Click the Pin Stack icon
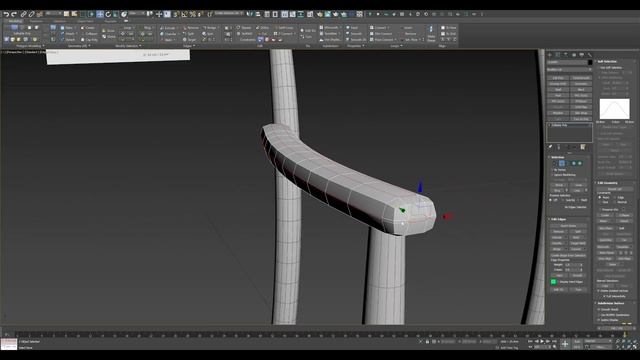Image resolution: width=640 pixels, height=360 pixels. 550,147
